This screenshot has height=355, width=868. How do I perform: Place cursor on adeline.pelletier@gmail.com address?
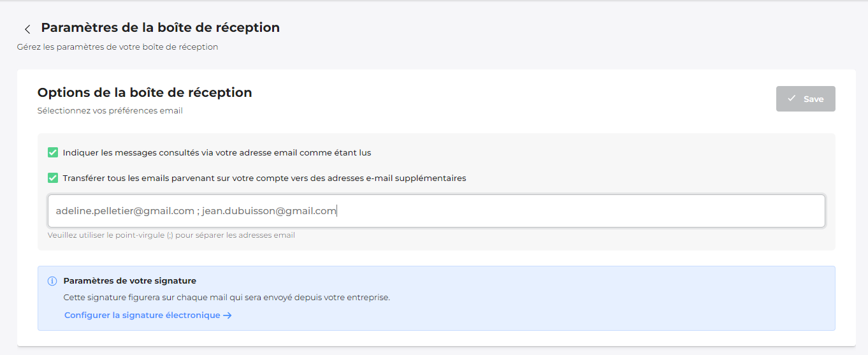tap(125, 211)
